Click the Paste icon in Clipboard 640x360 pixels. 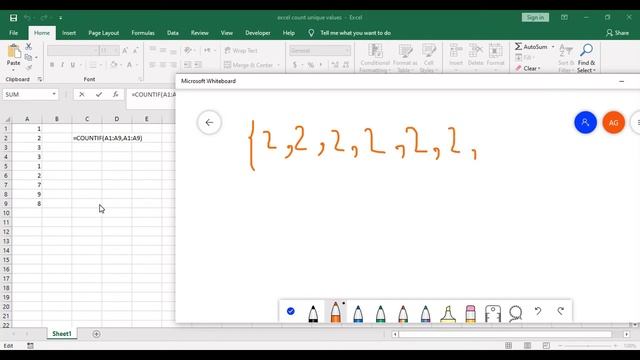(13, 56)
